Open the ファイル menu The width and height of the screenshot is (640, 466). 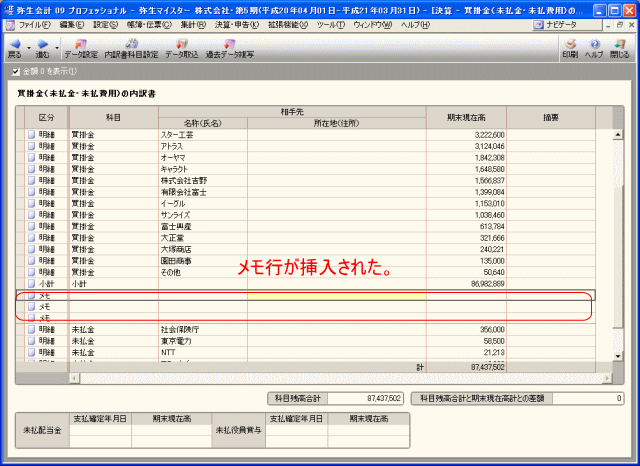pos(34,25)
